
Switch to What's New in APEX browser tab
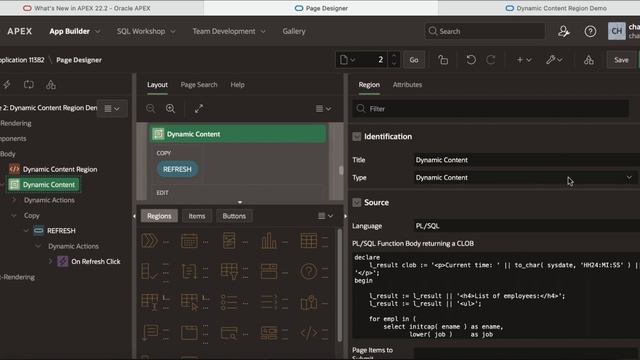[x=87, y=8]
